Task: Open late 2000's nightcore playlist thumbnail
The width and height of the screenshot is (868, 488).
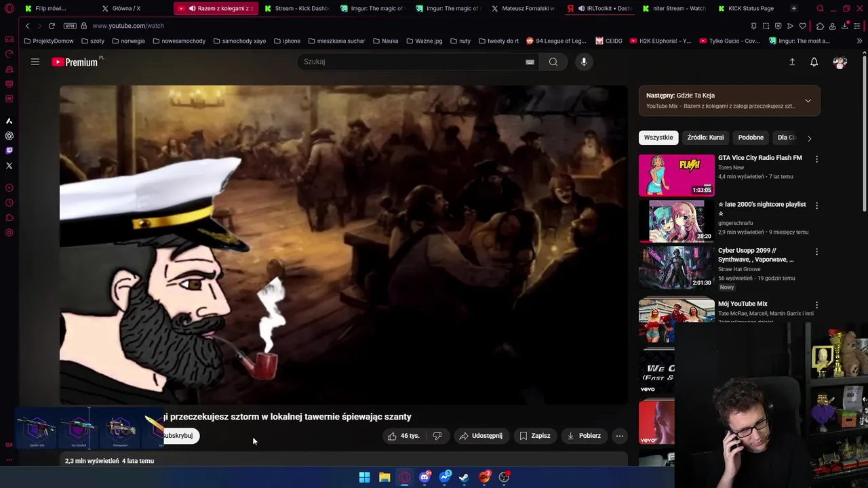Action: [x=677, y=221]
